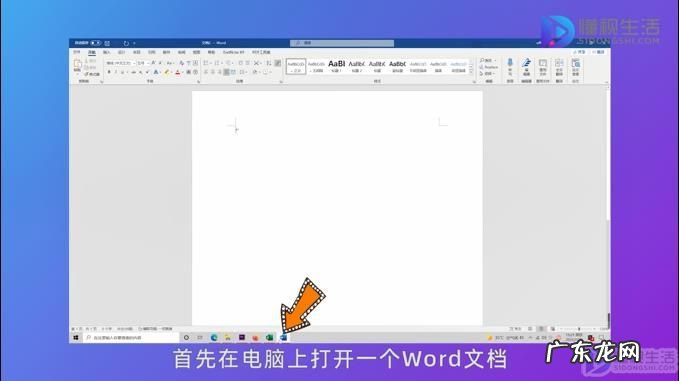Click the Undo icon in the quick access toolbar
Image resolution: width=679 pixels, height=381 pixels.
pos(126,43)
